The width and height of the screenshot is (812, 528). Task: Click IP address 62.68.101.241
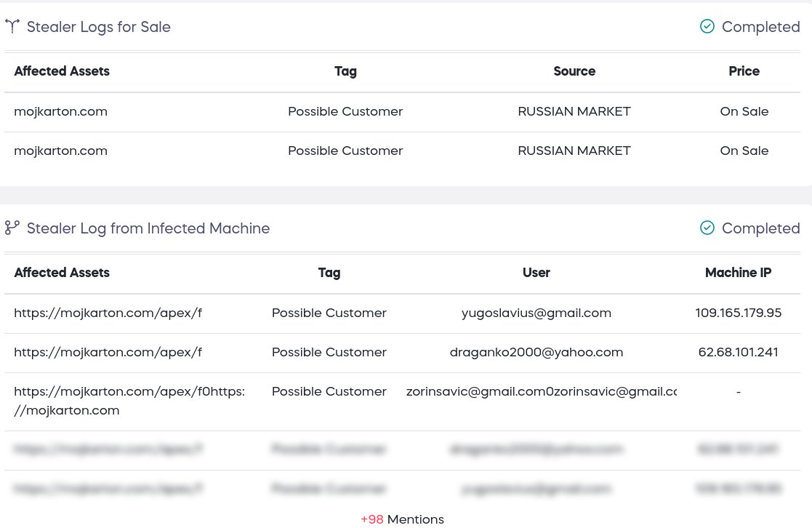point(738,352)
